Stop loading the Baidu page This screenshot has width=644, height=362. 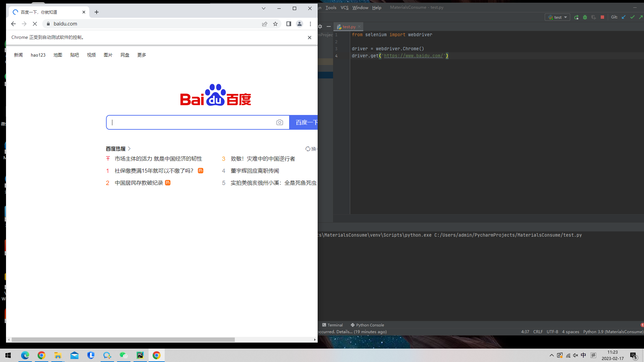point(35,24)
